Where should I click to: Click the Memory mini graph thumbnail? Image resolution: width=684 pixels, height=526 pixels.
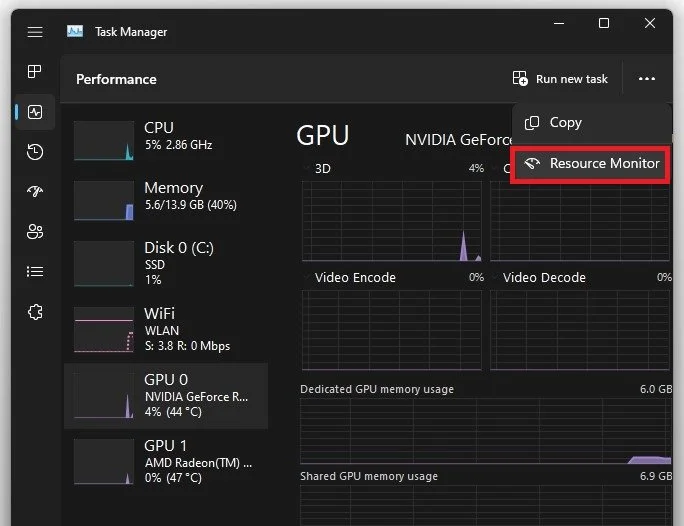[104, 201]
